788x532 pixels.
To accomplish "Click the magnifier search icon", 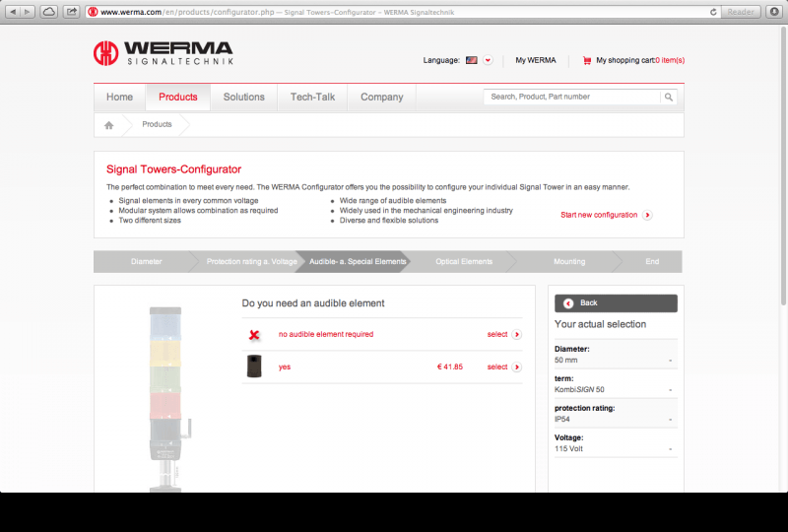I will [x=669, y=98].
